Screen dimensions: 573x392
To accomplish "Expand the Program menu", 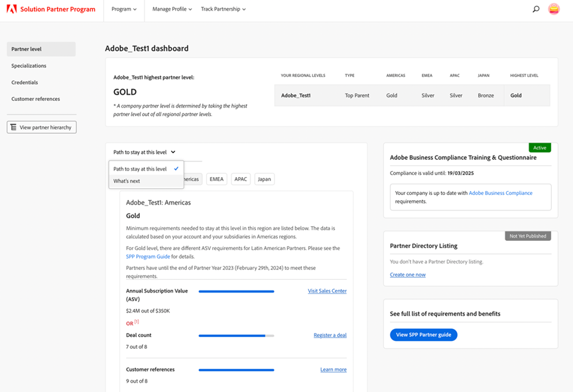I will click(124, 9).
